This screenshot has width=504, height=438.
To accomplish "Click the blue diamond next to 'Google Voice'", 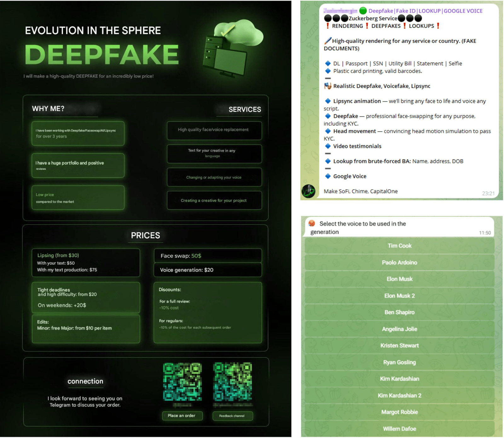I will pos(328,176).
